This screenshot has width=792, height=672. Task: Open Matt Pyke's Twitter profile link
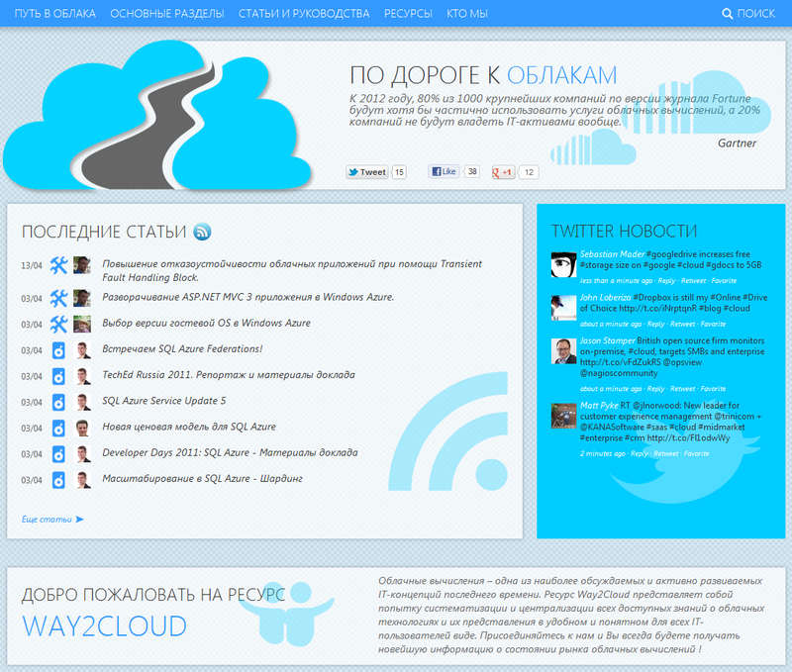pyautogui.click(x=599, y=406)
